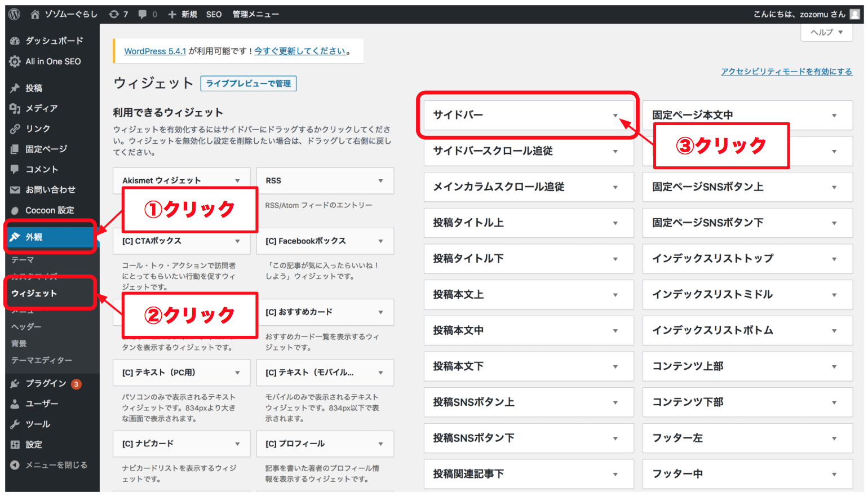Screen dimensions: 868x496
Task: Click the WordPress logo icon
Action: [x=15, y=14]
